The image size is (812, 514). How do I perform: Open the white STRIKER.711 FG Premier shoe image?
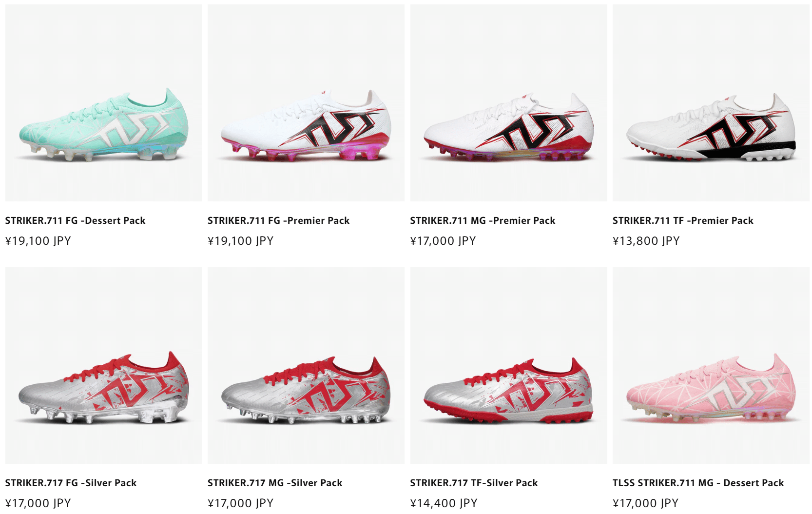306,103
